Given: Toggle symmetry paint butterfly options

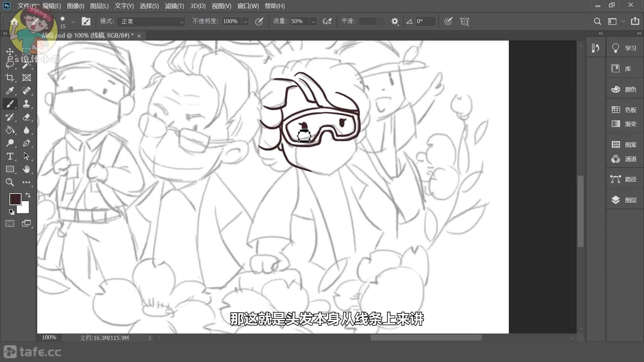Looking at the screenshot, I should pyautogui.click(x=465, y=21).
